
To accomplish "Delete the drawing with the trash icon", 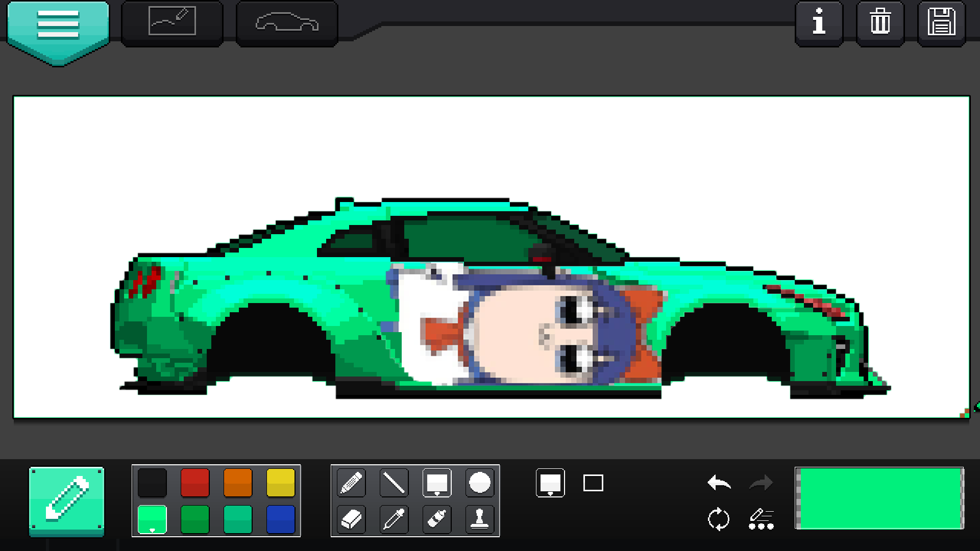I will 880,23.
